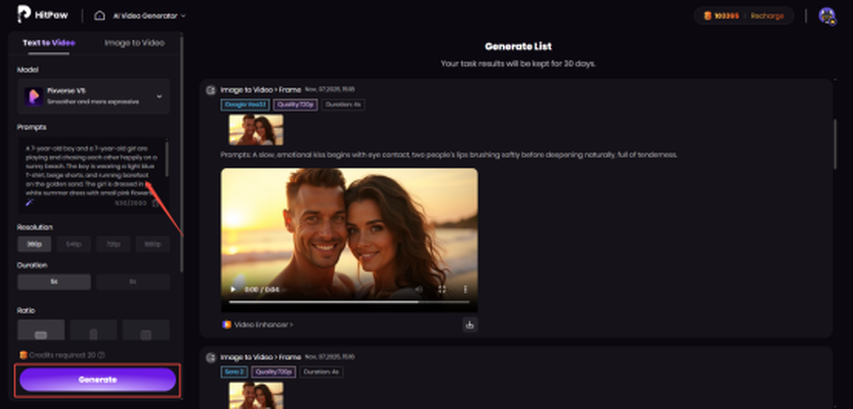
Task: Open the user profile avatar
Action: [x=827, y=16]
